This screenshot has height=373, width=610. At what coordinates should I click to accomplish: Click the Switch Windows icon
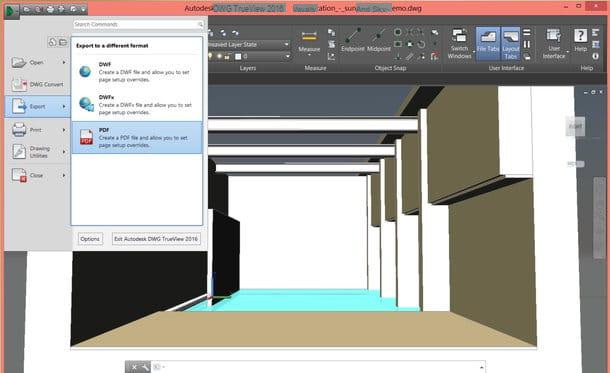459,36
